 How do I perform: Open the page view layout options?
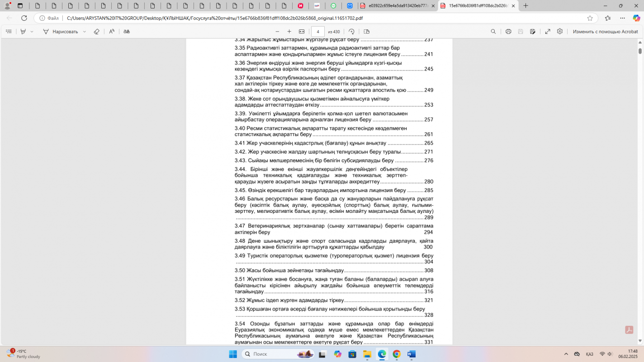(367, 32)
